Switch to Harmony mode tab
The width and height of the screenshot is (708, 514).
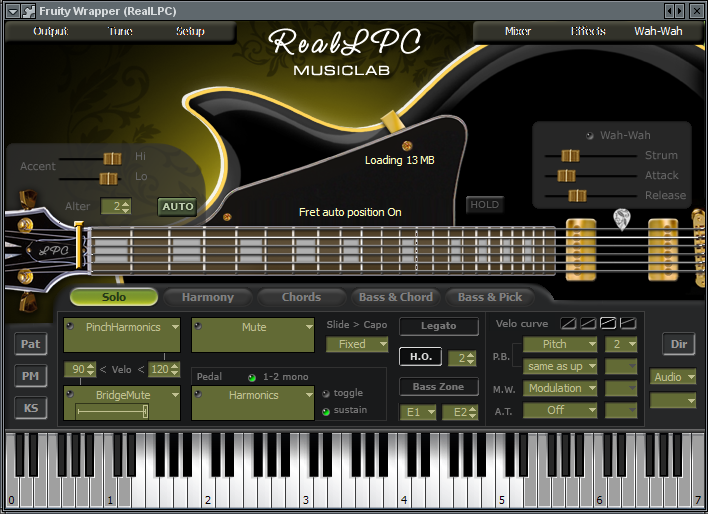(208, 297)
